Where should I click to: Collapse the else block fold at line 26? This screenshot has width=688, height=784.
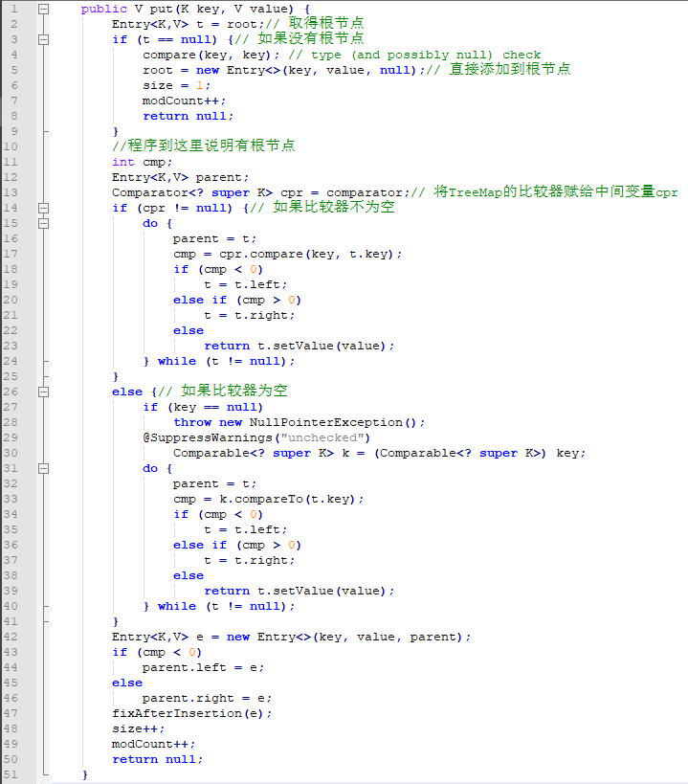pyautogui.click(x=44, y=392)
